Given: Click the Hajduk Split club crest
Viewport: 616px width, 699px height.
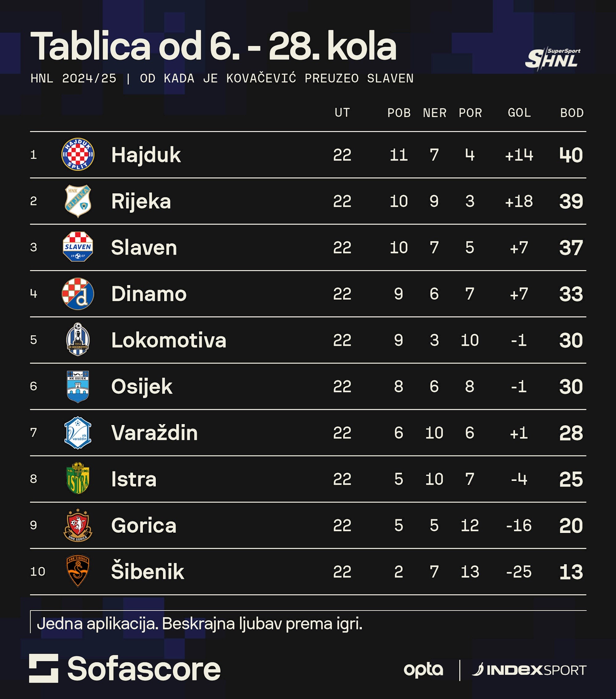Looking at the screenshot, I should coord(78,155).
